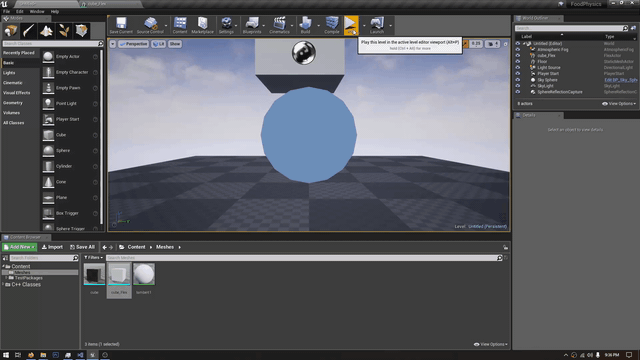Viewport: 640px width, 360px height.
Task: Select the Point Light placement item
Action: [70, 104]
